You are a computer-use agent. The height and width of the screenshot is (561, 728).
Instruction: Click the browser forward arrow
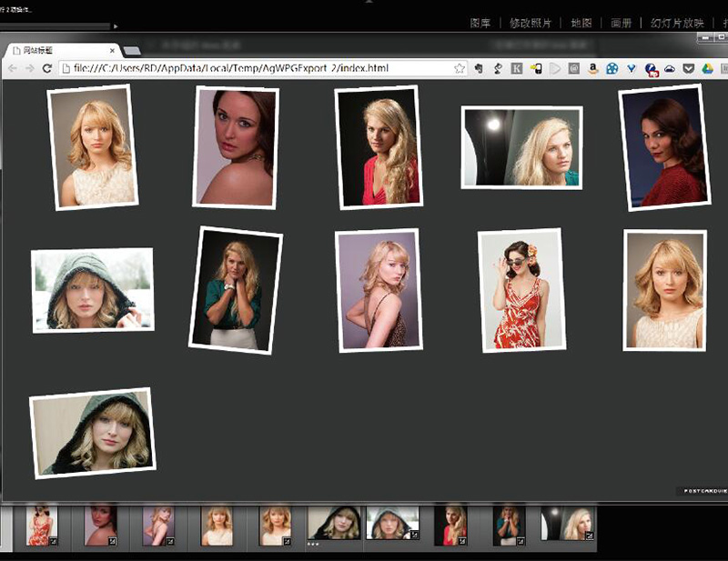tap(29, 68)
